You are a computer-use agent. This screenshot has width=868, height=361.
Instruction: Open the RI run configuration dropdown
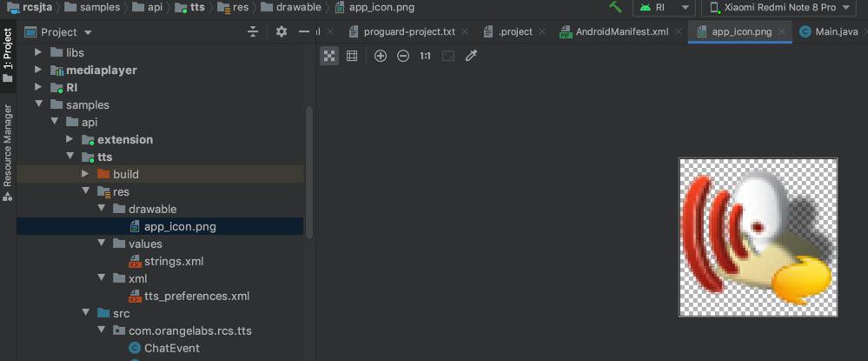pyautogui.click(x=665, y=7)
